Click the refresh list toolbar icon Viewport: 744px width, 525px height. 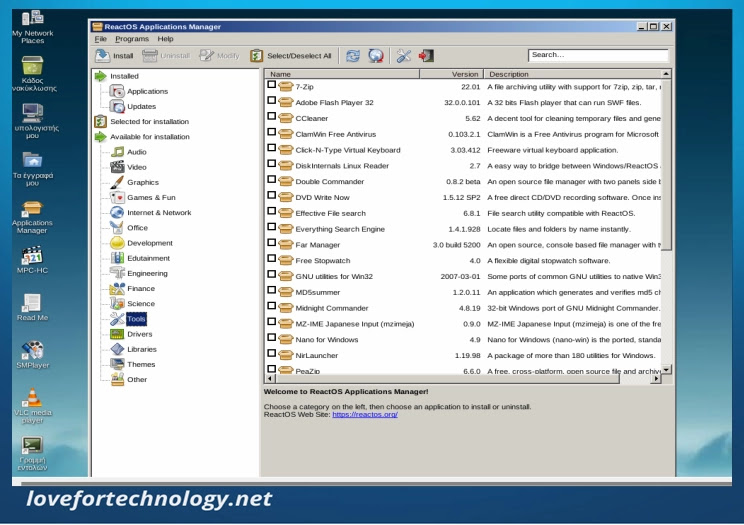(x=353, y=56)
